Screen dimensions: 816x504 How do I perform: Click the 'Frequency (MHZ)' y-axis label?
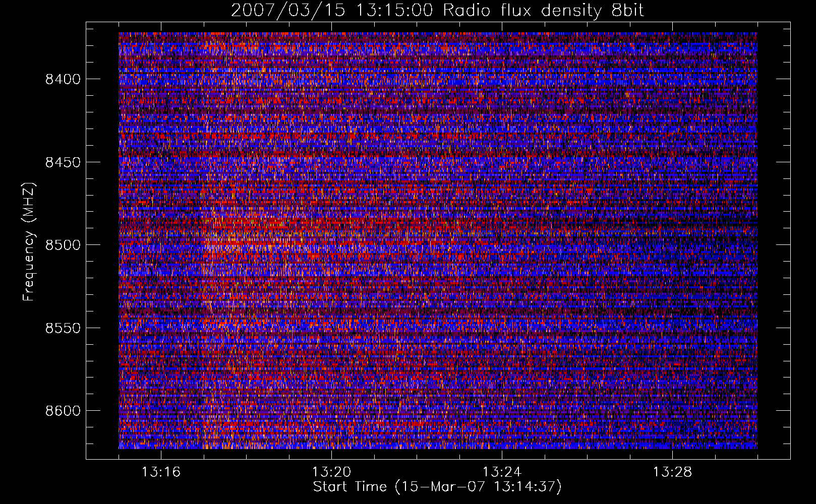[29, 242]
